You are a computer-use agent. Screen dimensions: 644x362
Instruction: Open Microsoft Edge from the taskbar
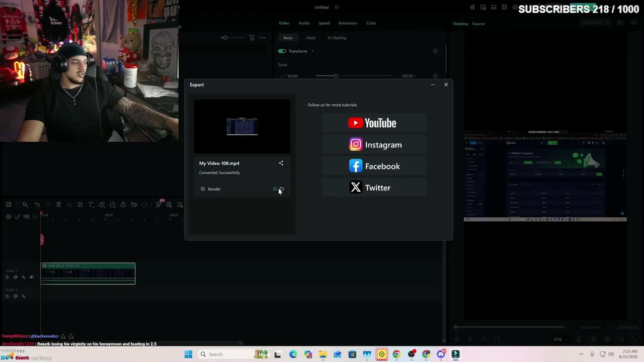pos(293,354)
